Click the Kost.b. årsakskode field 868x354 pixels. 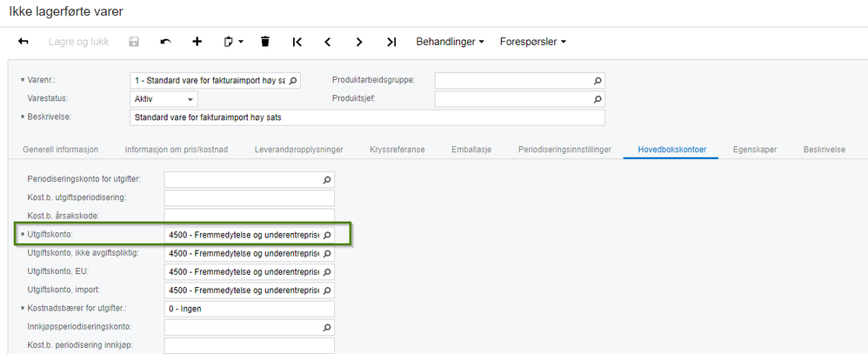[x=249, y=215]
